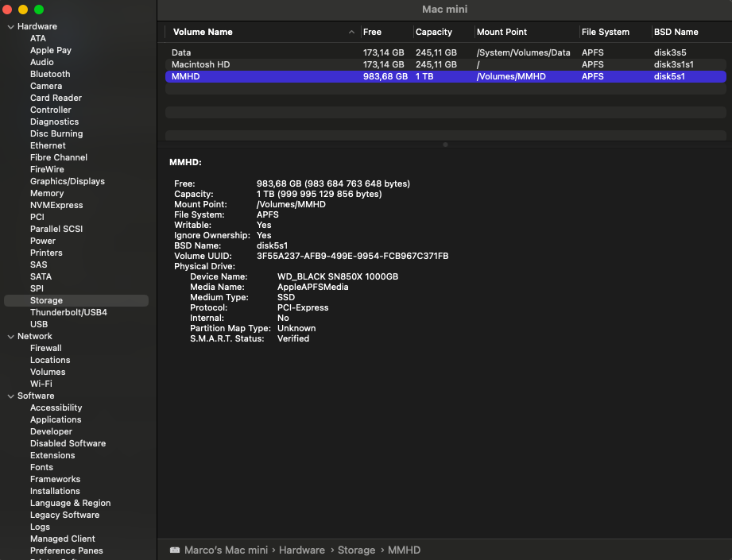
Task: Select Accessibility under Software
Action: click(56, 407)
